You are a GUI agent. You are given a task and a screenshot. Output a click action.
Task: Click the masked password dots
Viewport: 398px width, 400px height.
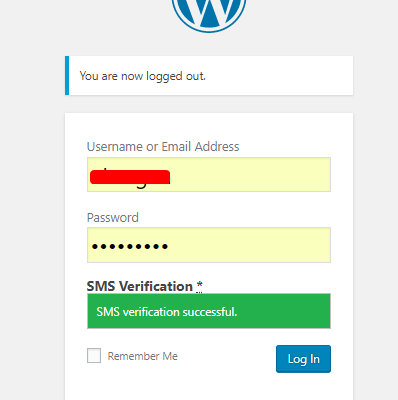tap(130, 247)
